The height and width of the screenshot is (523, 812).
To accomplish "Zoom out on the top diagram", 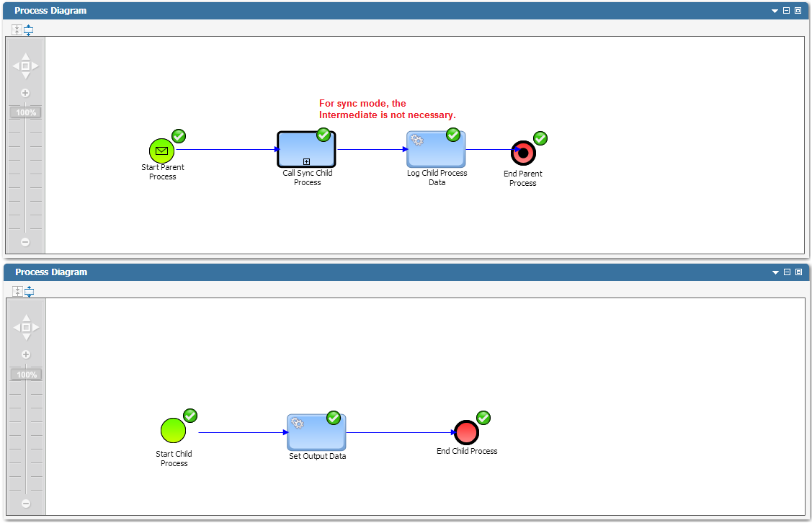I will click(24, 242).
